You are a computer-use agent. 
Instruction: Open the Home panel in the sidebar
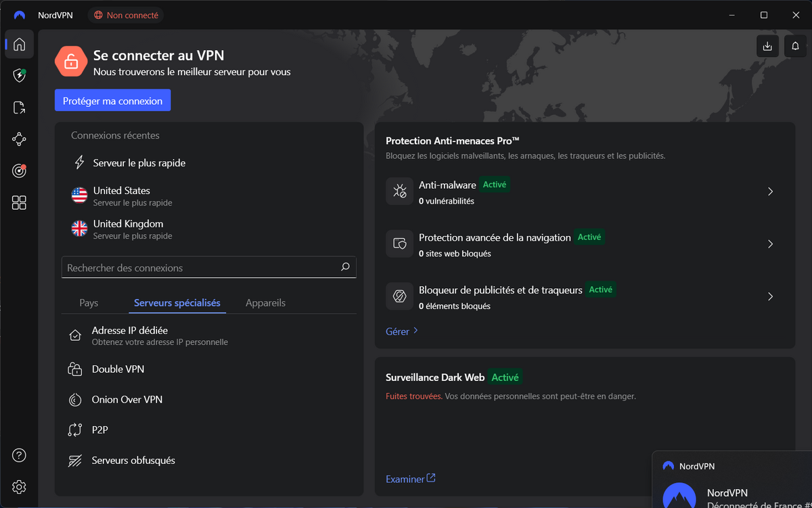tap(19, 45)
